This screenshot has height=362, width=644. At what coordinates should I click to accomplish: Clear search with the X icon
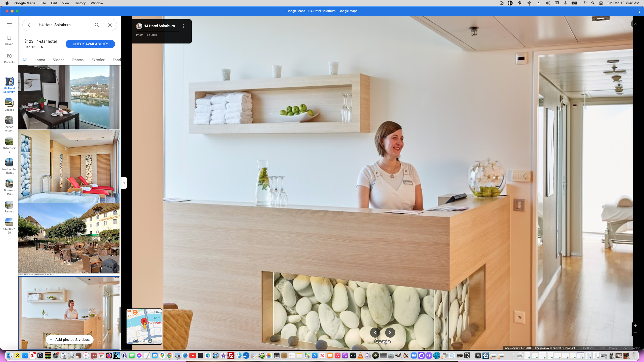110,25
